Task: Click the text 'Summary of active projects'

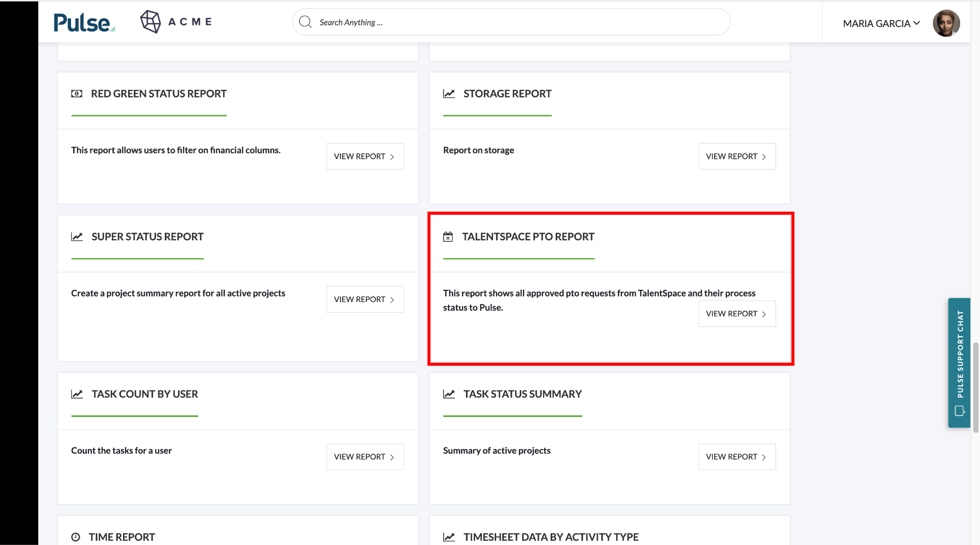Action: pos(497,451)
